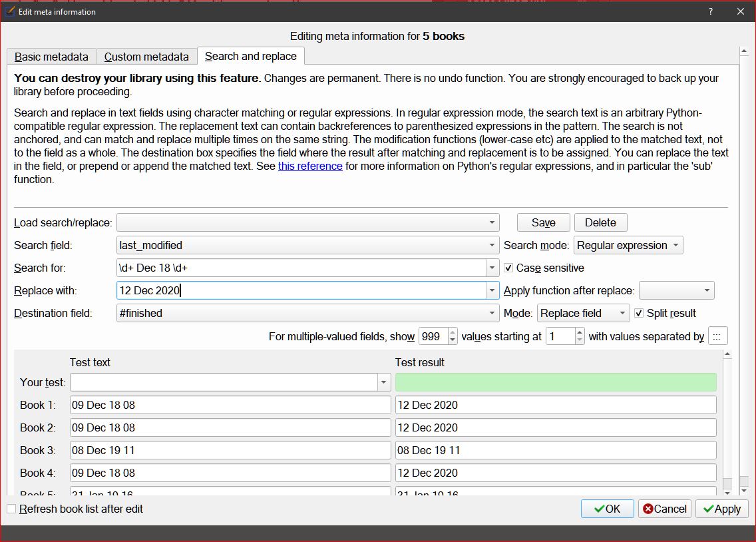Click the dialog outer scrollbar up arrow

(744, 51)
